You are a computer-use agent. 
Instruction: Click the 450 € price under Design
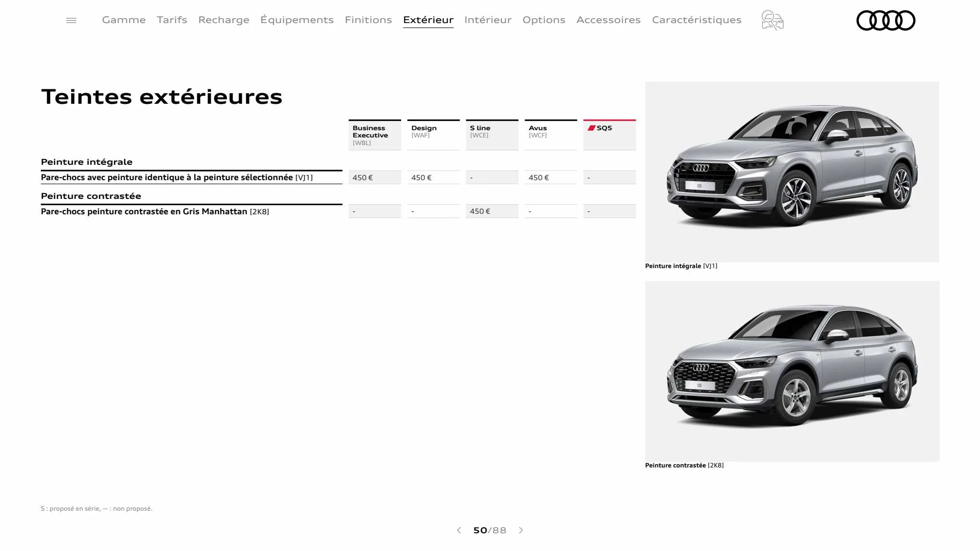coord(433,177)
